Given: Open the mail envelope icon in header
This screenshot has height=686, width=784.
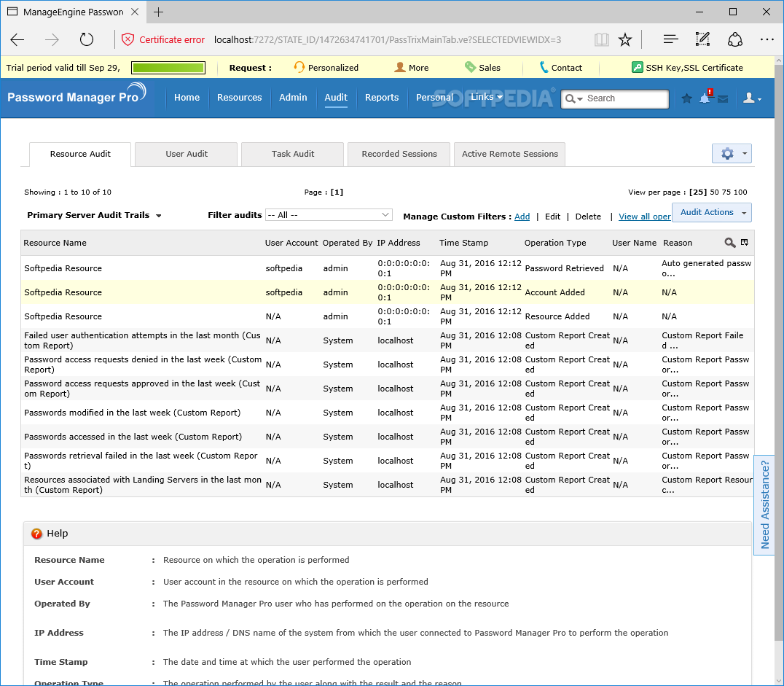Looking at the screenshot, I should [x=723, y=99].
